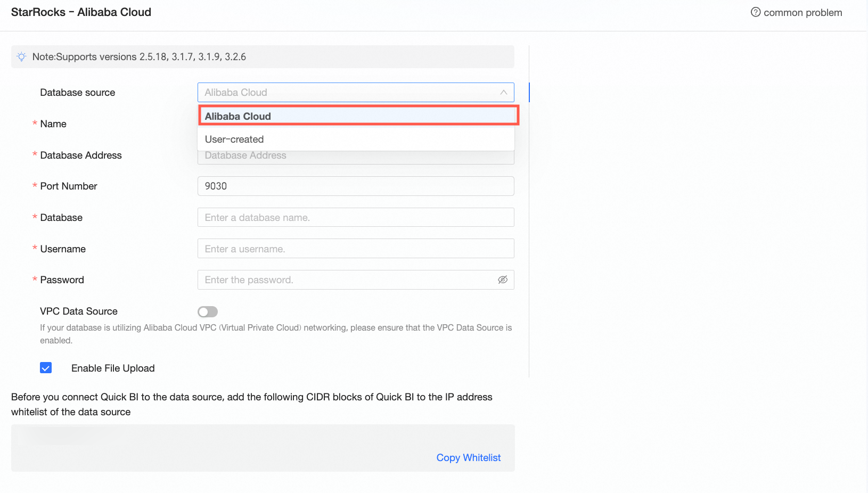Viewport: 868px width, 493px height.
Task: Click the password input field
Action: pyautogui.click(x=356, y=280)
